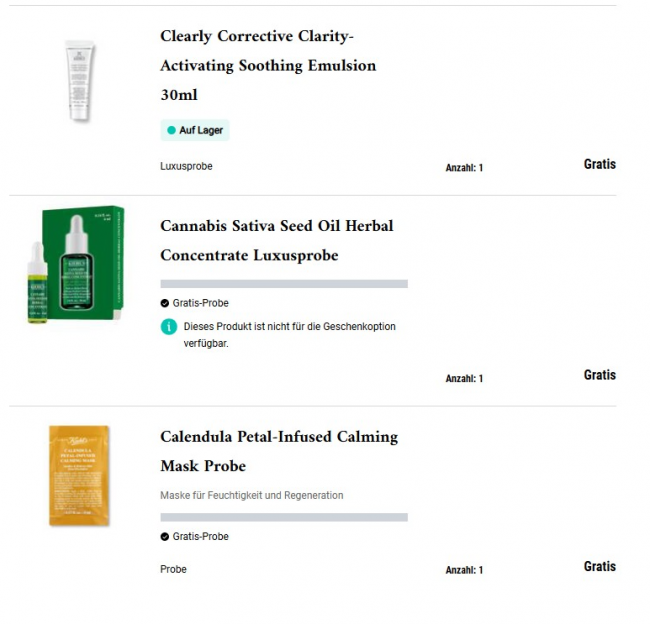The width and height of the screenshot is (650, 624).
Task: Open Calendula Petal-Infused Calming Mask Probe title
Action: click(279, 451)
